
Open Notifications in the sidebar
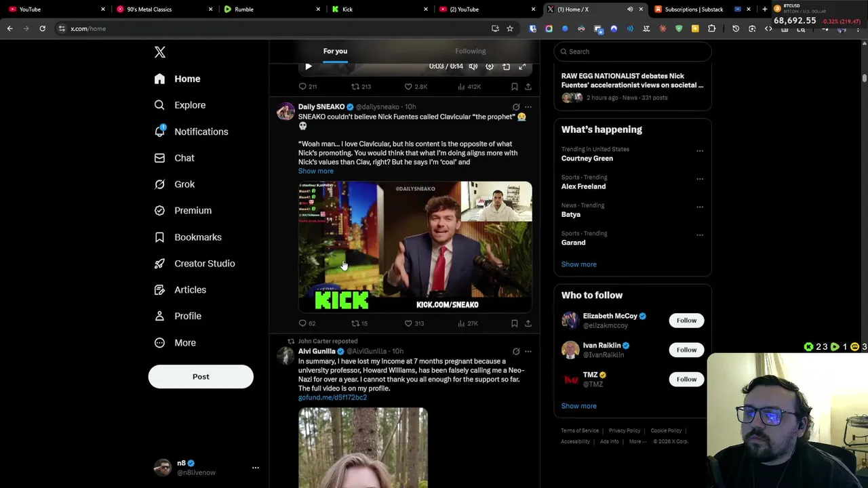pyautogui.click(x=191, y=131)
